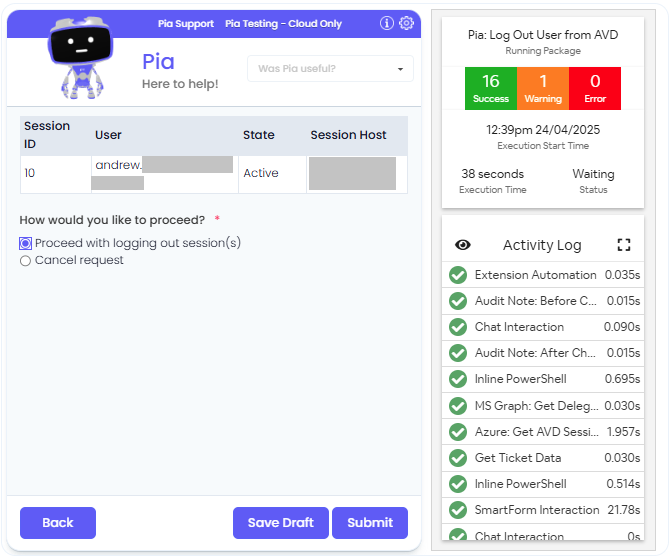
Task: Expand the Azure: Get AVD Sessions log entry
Action: (535, 432)
